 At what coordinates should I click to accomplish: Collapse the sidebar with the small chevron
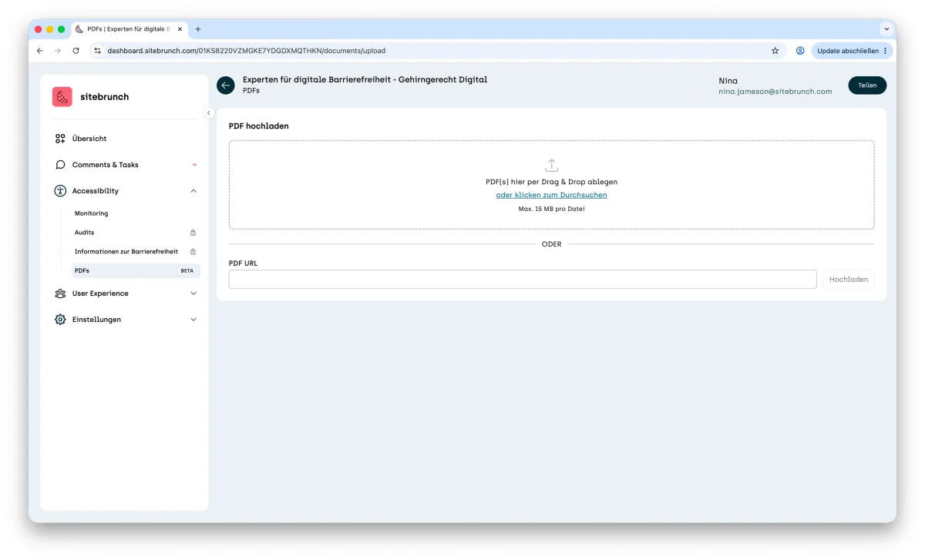coord(208,113)
